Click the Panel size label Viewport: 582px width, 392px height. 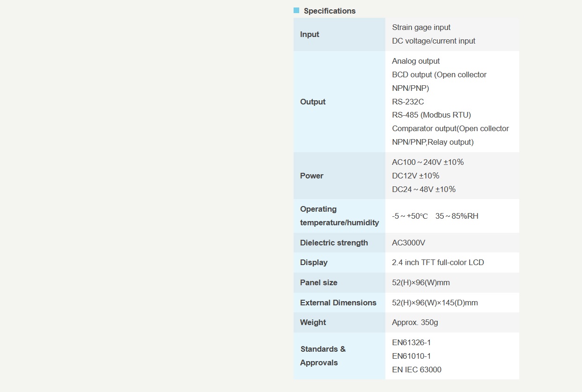(319, 282)
